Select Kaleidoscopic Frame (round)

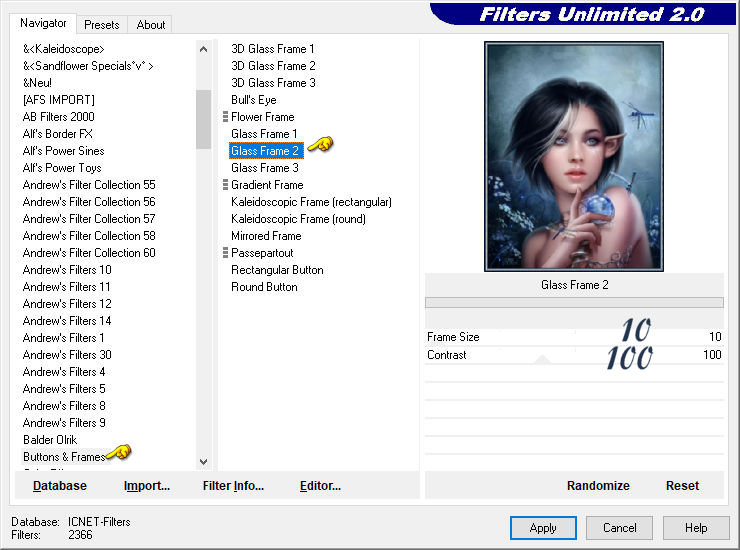pos(298,219)
